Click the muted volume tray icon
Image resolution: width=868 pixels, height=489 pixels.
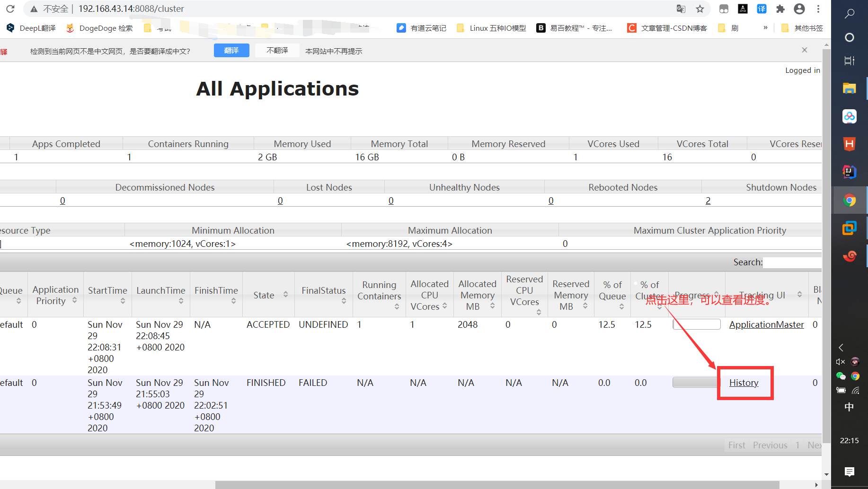841,362
